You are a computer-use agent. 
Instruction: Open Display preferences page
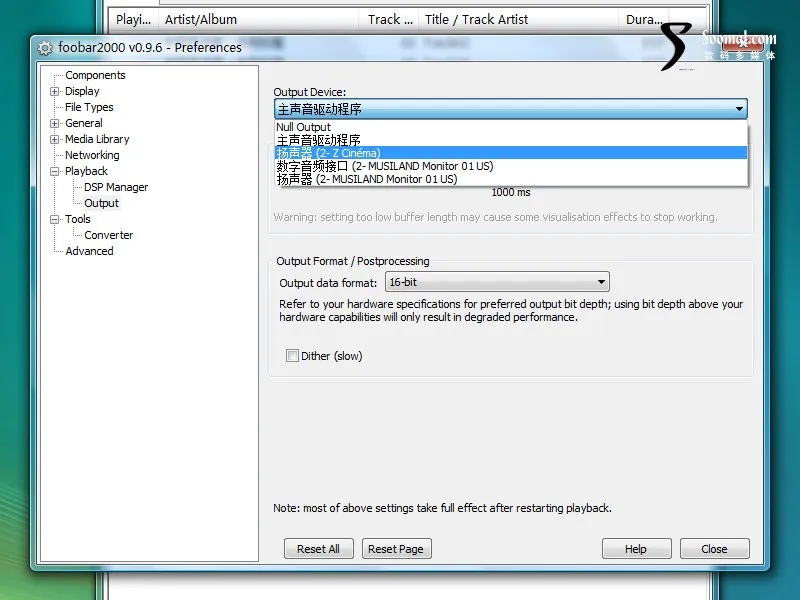coord(82,91)
